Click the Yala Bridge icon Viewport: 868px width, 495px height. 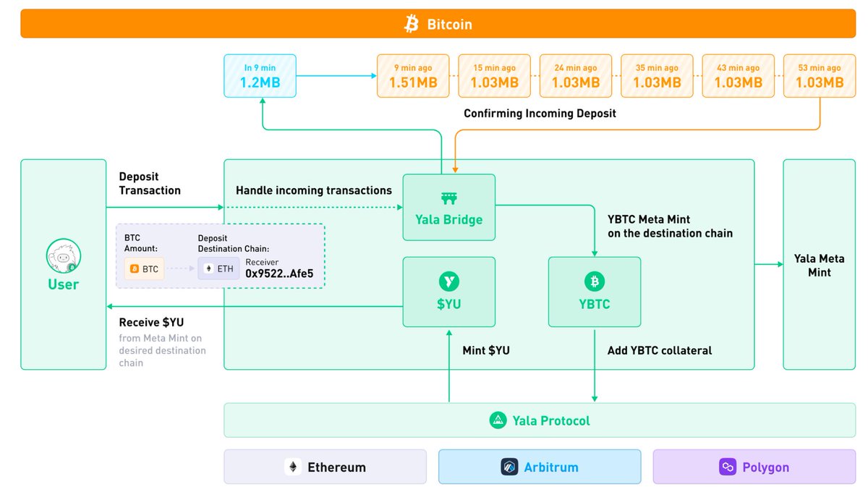pos(448,198)
